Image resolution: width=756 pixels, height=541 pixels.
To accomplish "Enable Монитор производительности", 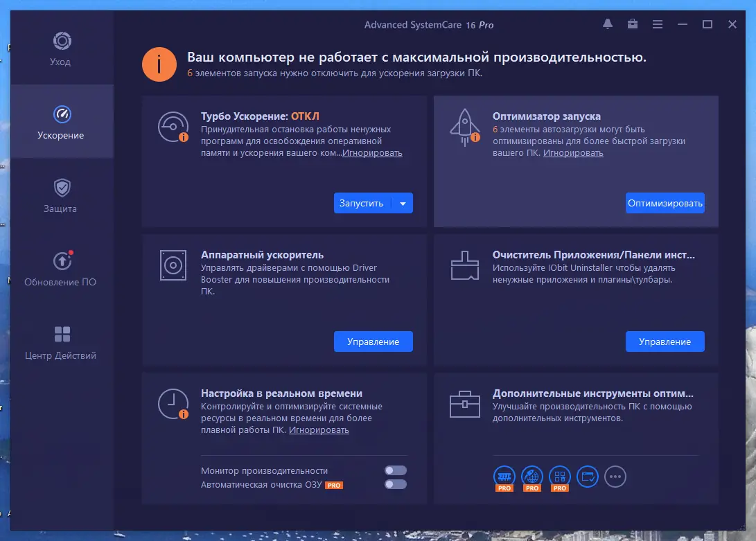I will point(396,470).
